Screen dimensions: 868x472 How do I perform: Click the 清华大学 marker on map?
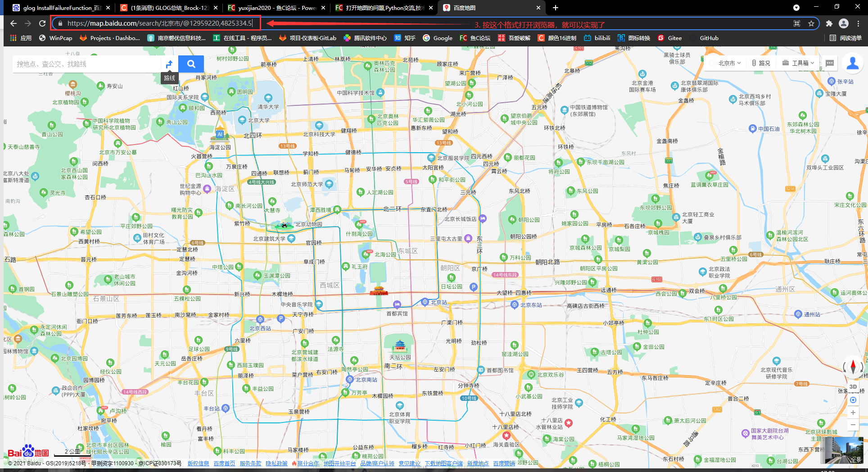tap(268, 98)
